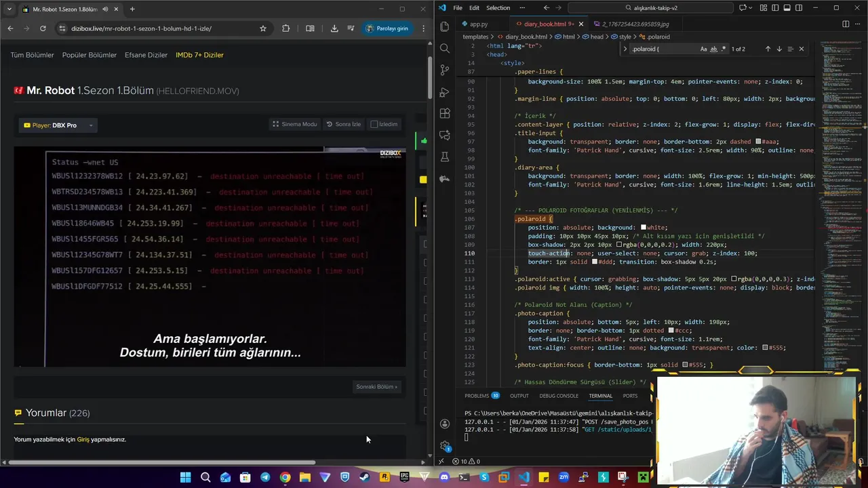Open a new Chrome tab

pyautogui.click(x=132, y=9)
